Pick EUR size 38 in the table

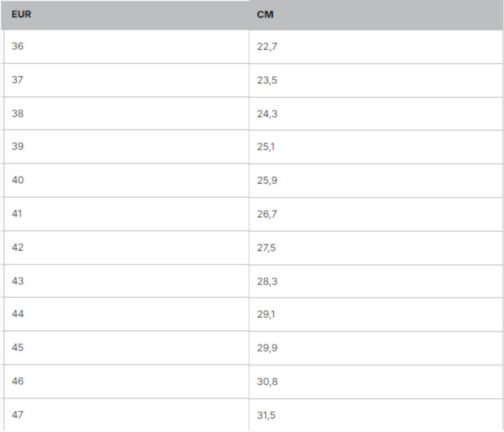(18, 113)
